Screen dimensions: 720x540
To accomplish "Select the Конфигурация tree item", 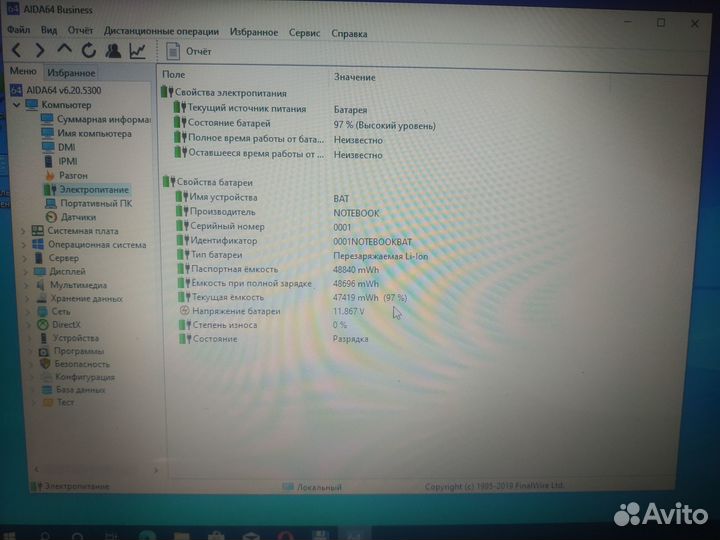I will [78, 377].
